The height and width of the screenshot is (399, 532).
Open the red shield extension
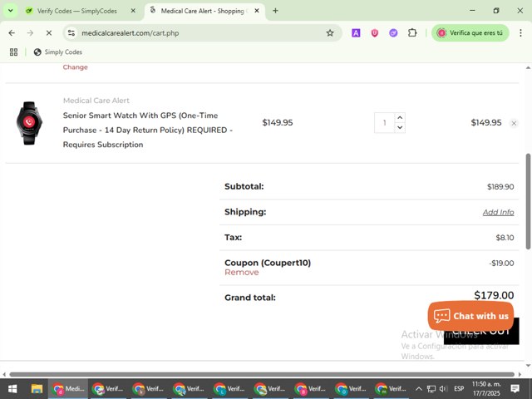[x=375, y=33]
